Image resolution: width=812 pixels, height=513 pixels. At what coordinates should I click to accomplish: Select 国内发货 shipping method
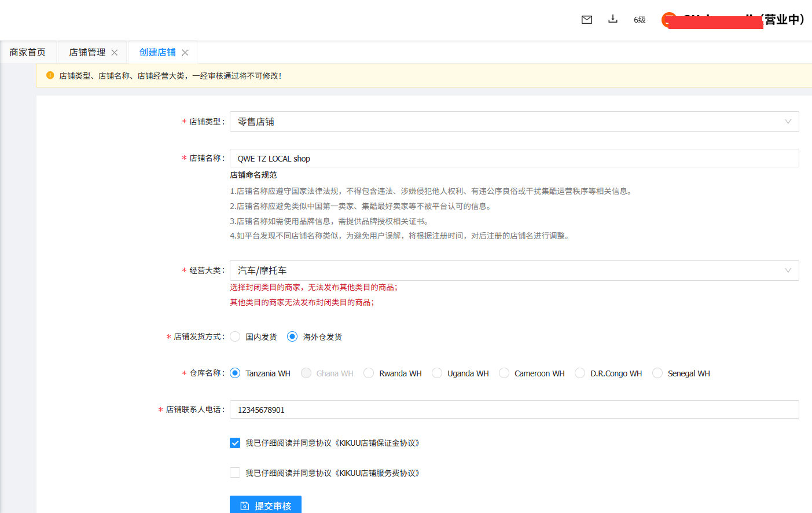235,336
